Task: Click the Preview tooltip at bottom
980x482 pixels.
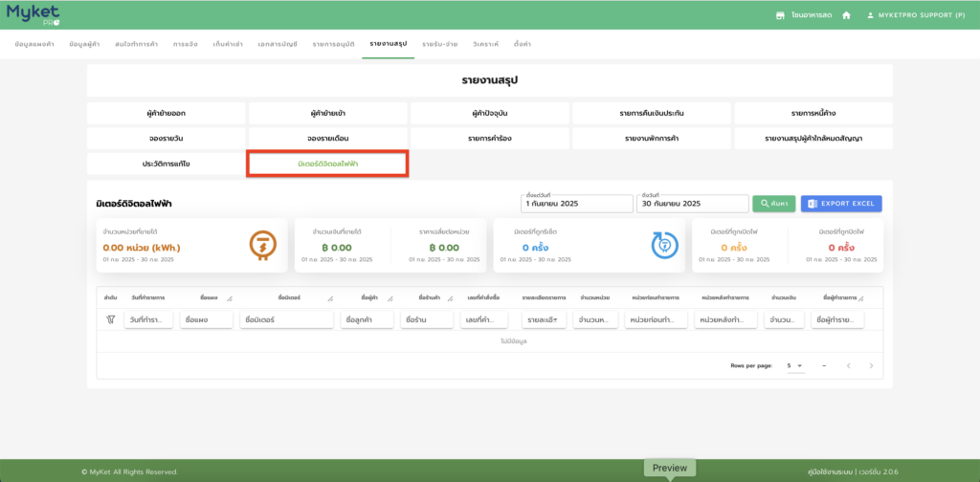Action: 669,468
